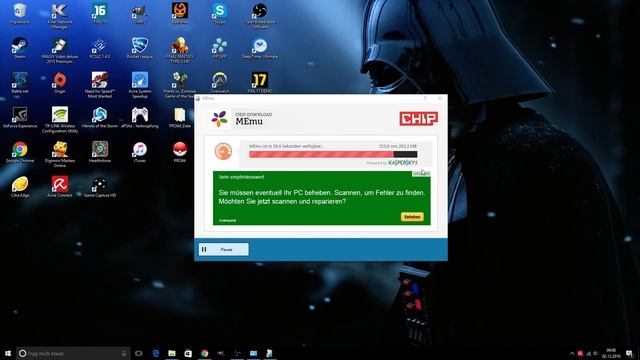The height and width of the screenshot is (360, 640).
Task: Click the Cortana search field in taskbar
Action: tap(73, 353)
